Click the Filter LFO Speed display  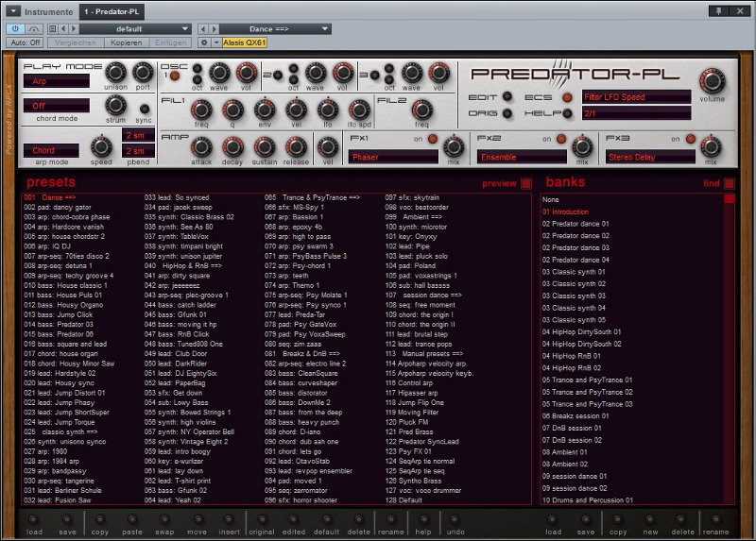click(636, 97)
